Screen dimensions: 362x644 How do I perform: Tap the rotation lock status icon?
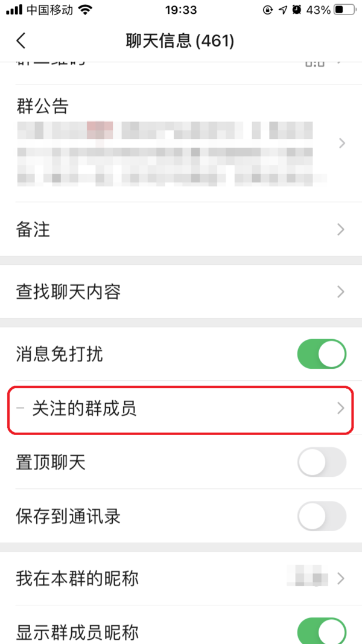(268, 10)
